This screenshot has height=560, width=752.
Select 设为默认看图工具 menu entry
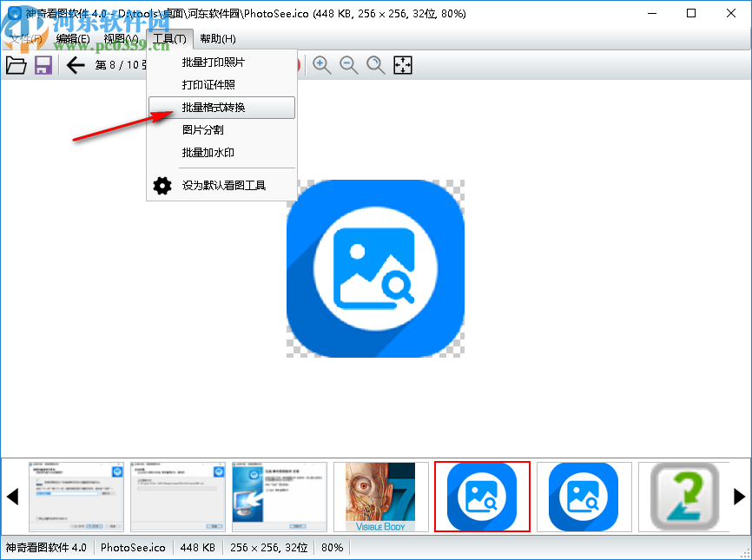221,186
